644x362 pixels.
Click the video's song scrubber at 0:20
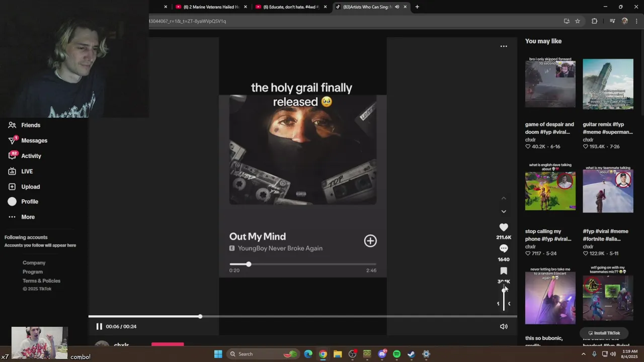[x=248, y=264]
